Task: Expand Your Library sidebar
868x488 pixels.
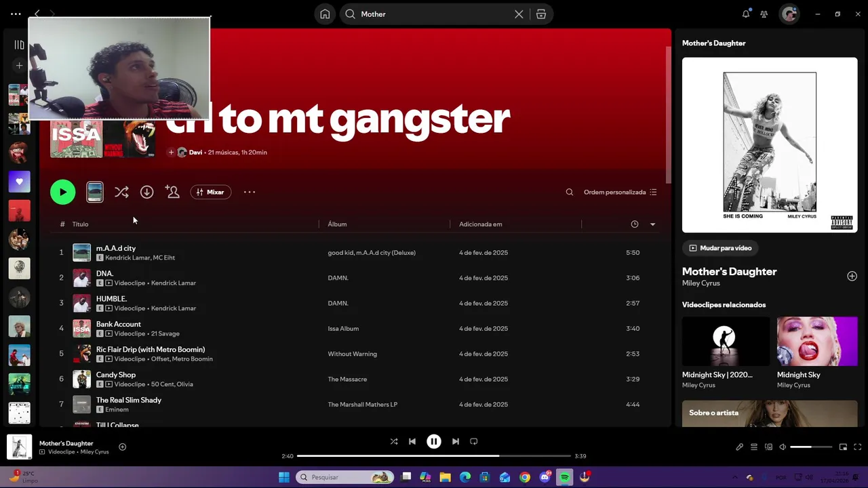Action: (x=19, y=45)
